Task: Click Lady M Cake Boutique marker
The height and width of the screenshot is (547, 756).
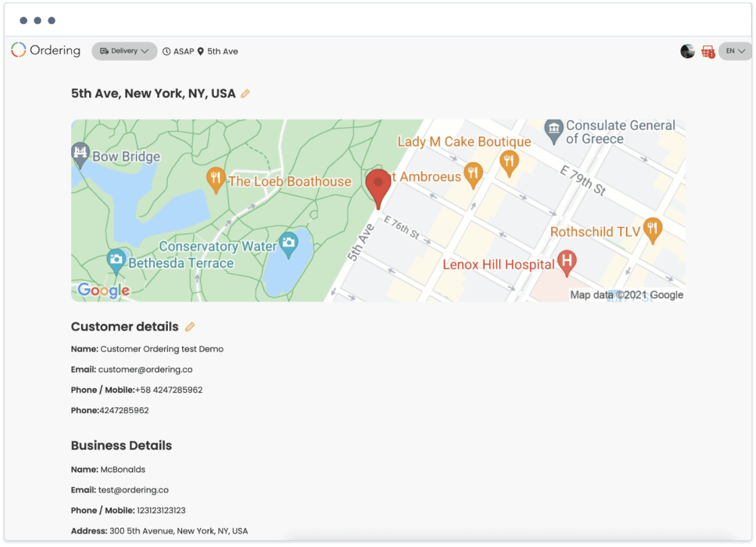Action: point(509,163)
